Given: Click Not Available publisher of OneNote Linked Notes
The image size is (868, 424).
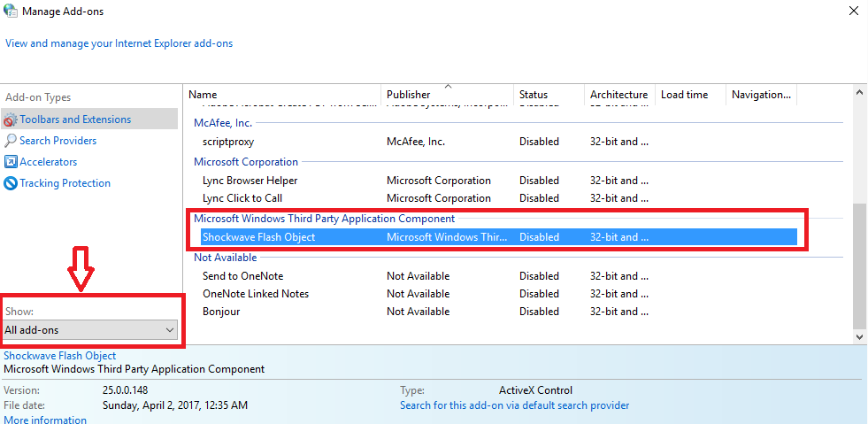Looking at the screenshot, I should [418, 293].
